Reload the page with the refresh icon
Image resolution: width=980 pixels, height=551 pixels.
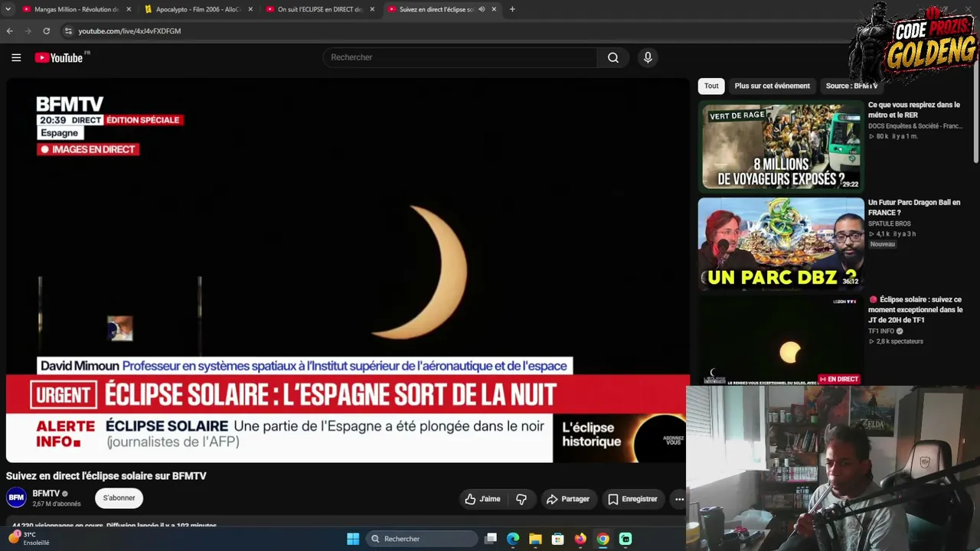(47, 31)
